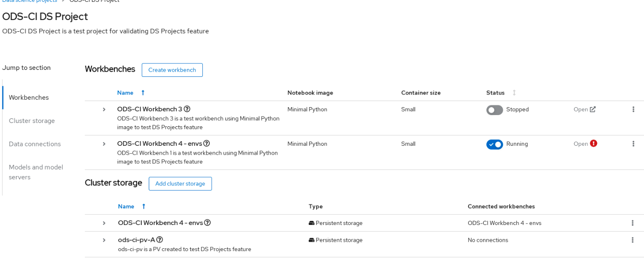
Task: Jump to Cluster storage section
Action: click(32, 121)
